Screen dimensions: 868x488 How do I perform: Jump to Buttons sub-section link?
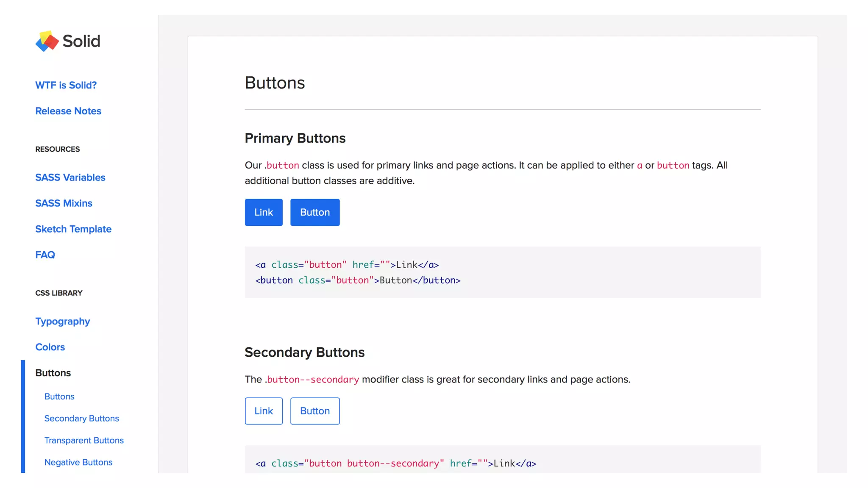click(x=59, y=396)
